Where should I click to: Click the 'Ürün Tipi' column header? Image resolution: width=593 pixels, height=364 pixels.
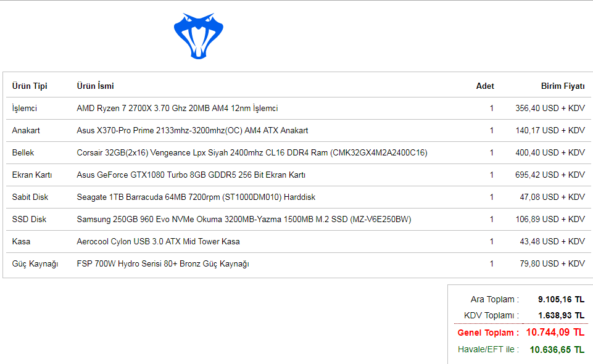click(x=30, y=86)
